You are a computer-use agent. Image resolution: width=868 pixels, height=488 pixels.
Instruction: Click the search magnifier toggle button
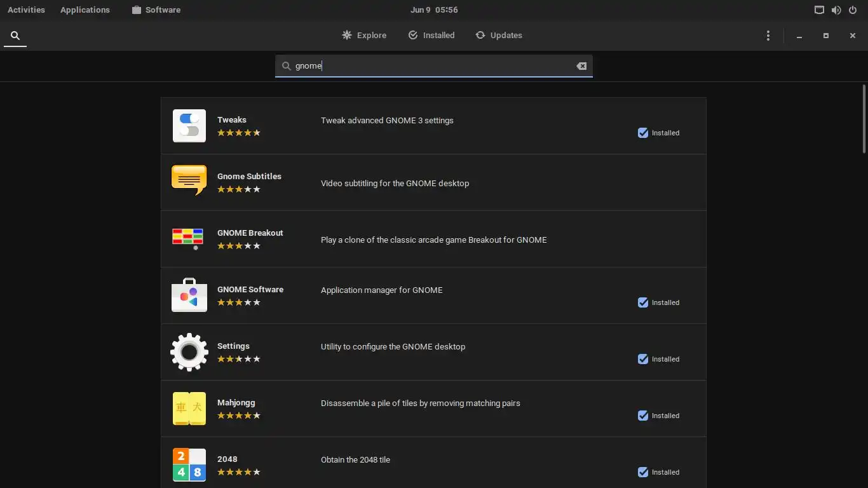point(15,36)
